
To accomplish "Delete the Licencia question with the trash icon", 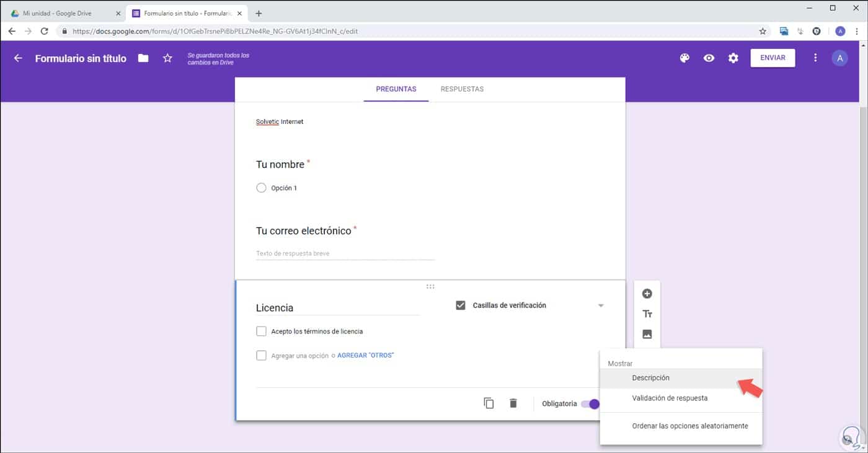I will pyautogui.click(x=513, y=403).
